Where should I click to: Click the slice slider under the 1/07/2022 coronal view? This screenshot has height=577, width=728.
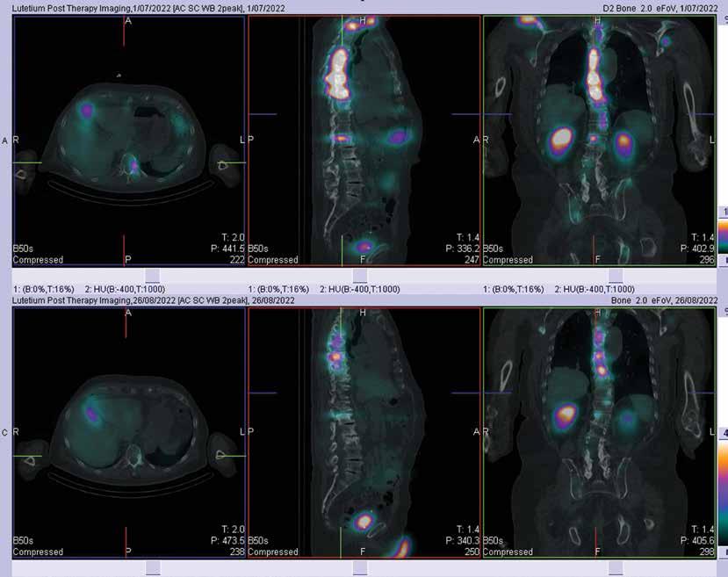616,275
